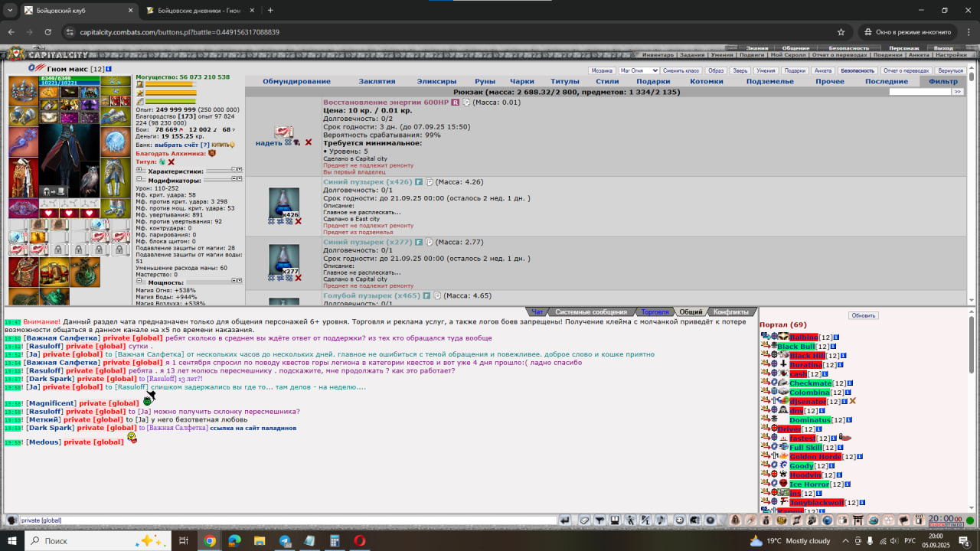Viewport: 980px width, 551px height.
Task: Open Задания in the submenu
Action: pos(692,55)
